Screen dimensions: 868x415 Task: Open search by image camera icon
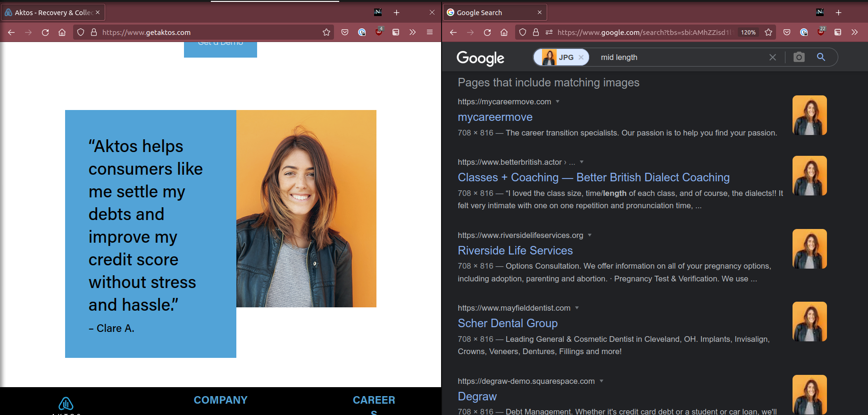click(799, 57)
